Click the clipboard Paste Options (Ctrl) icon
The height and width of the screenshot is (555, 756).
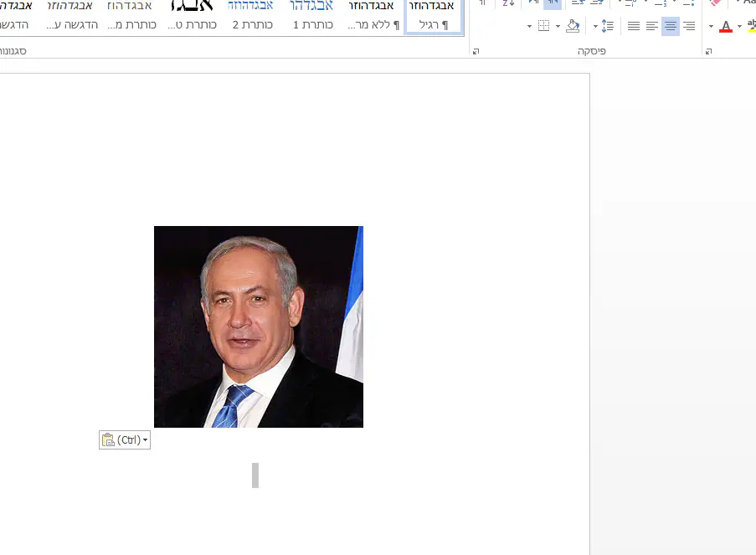[125, 440]
